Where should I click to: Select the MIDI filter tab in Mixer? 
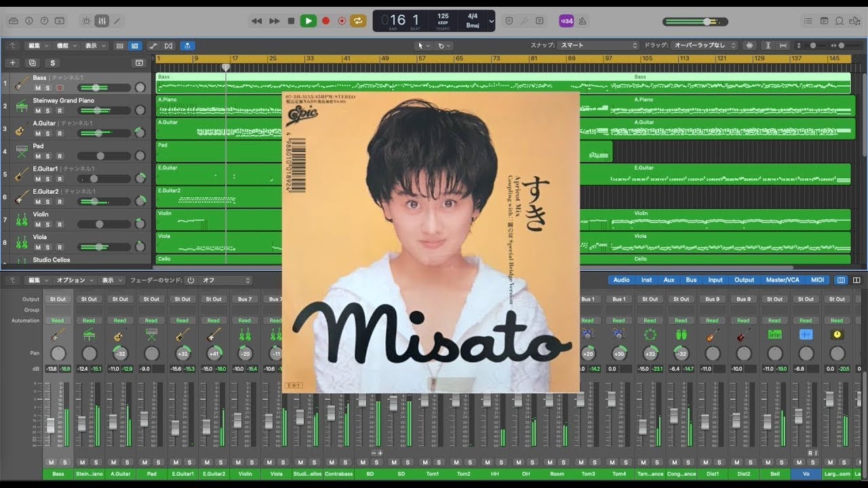click(x=817, y=280)
